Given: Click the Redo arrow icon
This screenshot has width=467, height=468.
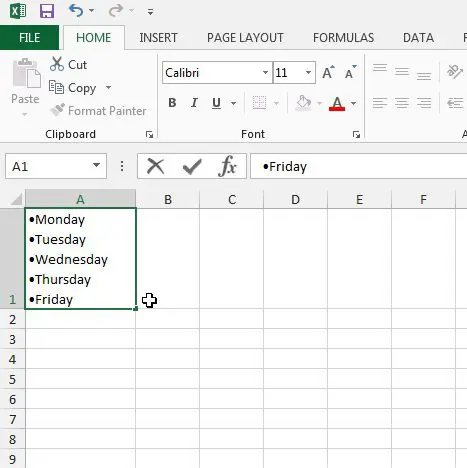Looking at the screenshot, I should point(116,11).
